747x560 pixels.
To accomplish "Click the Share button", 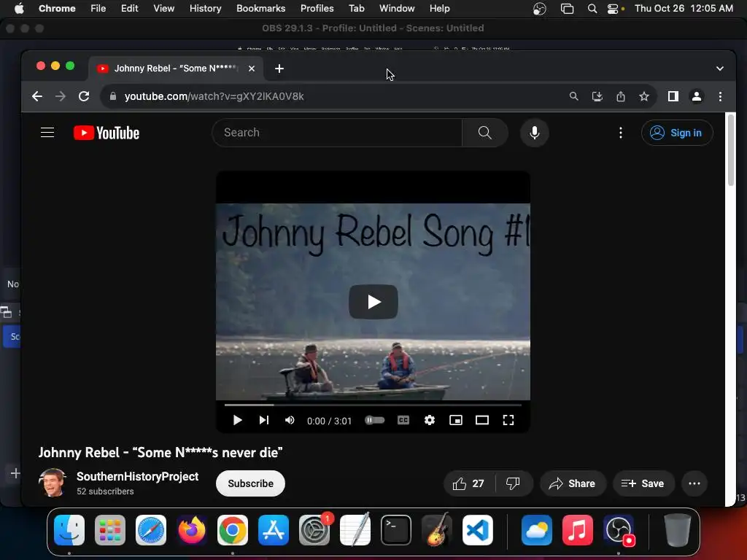I will pos(573,483).
